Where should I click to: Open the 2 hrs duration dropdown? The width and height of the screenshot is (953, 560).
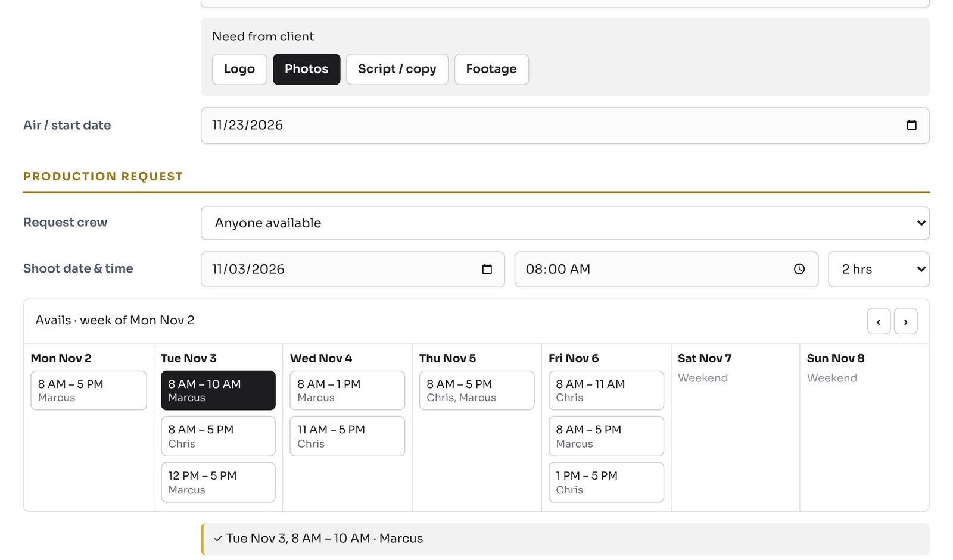click(879, 269)
